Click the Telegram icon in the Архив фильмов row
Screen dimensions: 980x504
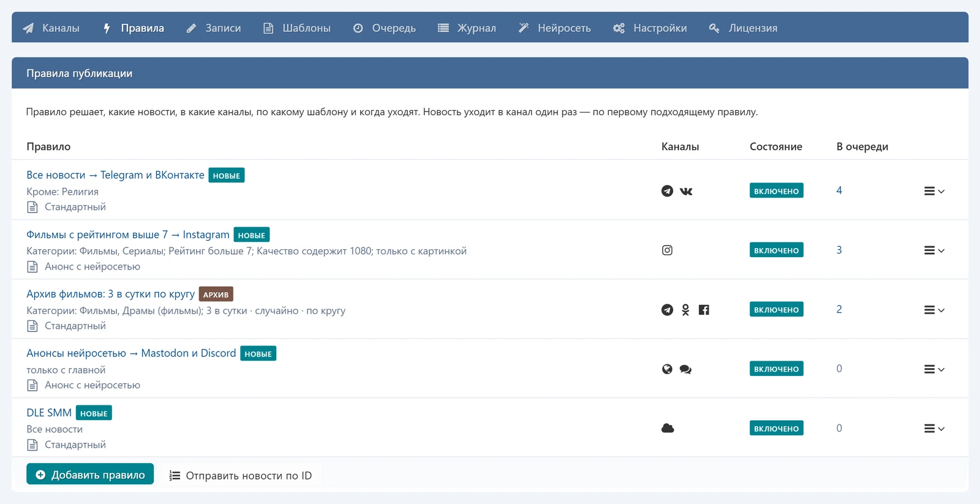(x=667, y=310)
